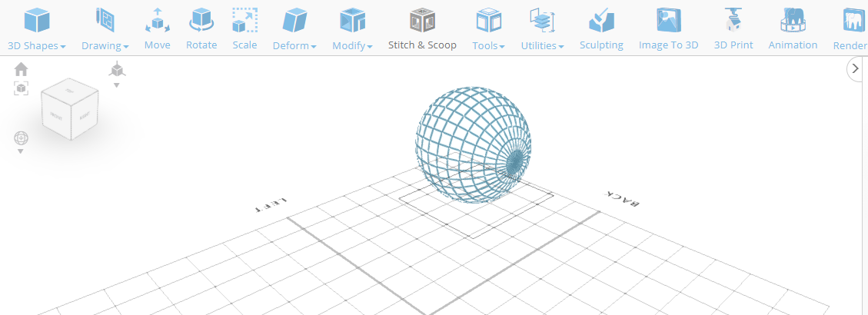
Task: Click the TOP face of the view cube
Action: [x=69, y=90]
